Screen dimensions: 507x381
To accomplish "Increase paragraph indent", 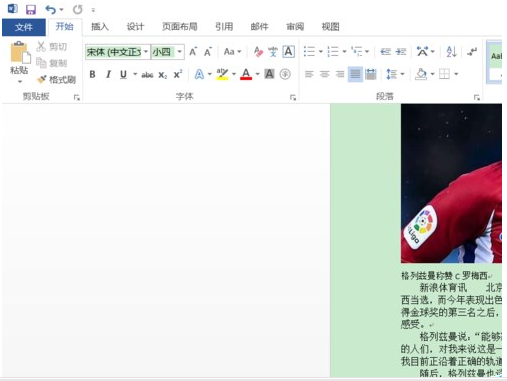I will (x=401, y=52).
